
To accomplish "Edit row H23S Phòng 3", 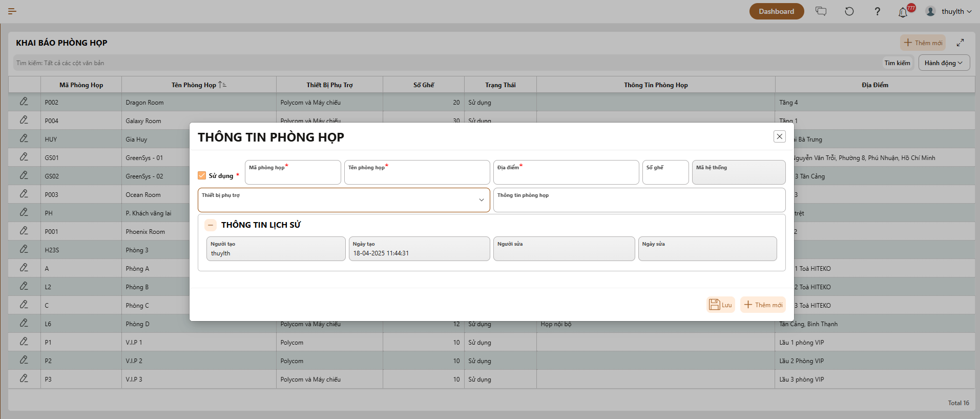I will tap(24, 249).
